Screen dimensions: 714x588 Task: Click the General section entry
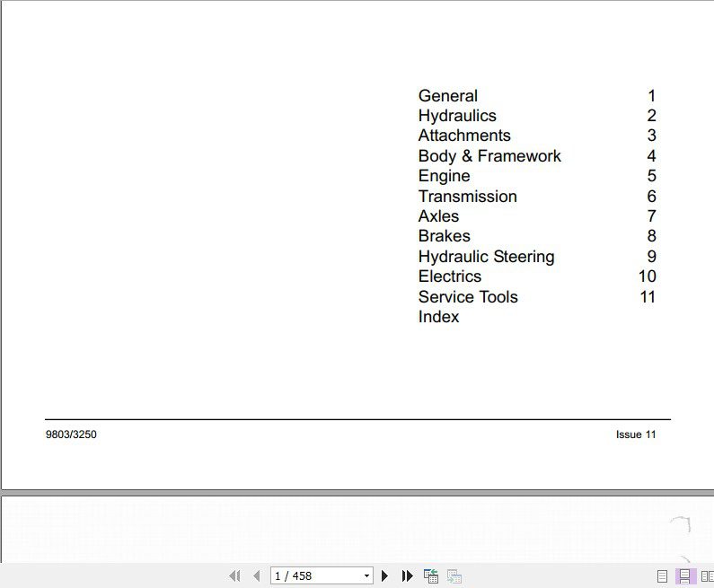pyautogui.click(x=448, y=95)
